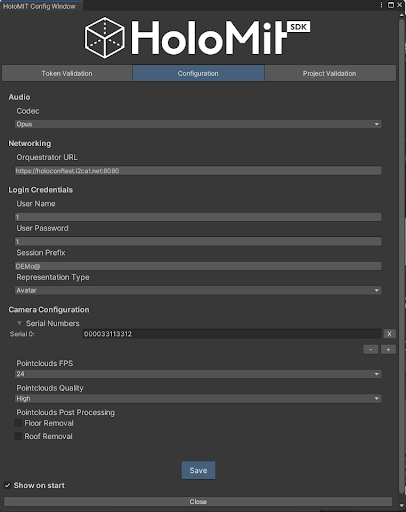This screenshot has height=512, width=406.
Task: Click the scrollbar up arrow
Action: (x=402, y=15)
